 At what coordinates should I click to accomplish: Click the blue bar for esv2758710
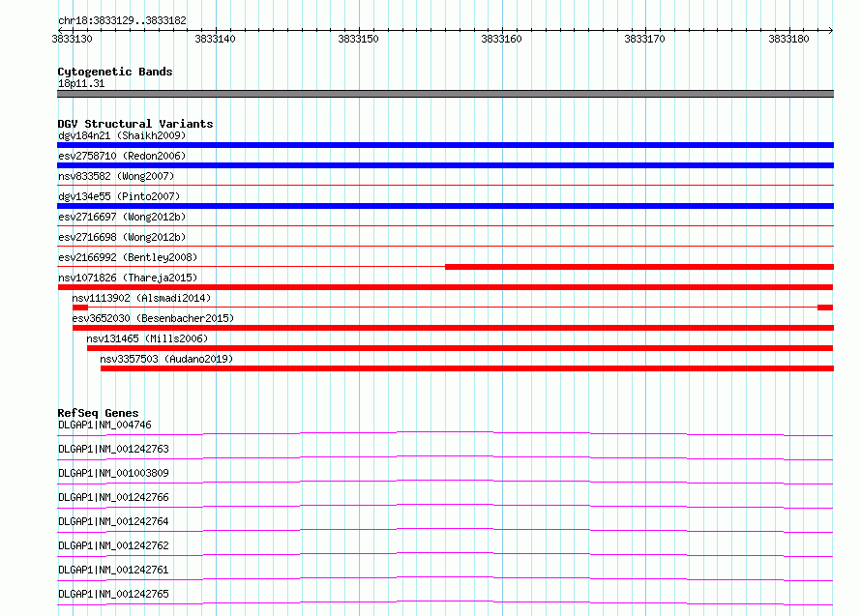[445, 165]
